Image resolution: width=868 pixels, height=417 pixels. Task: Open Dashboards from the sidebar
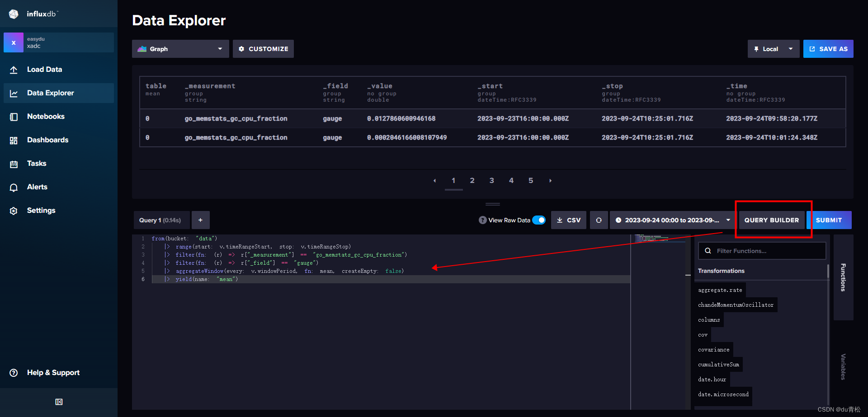point(48,140)
